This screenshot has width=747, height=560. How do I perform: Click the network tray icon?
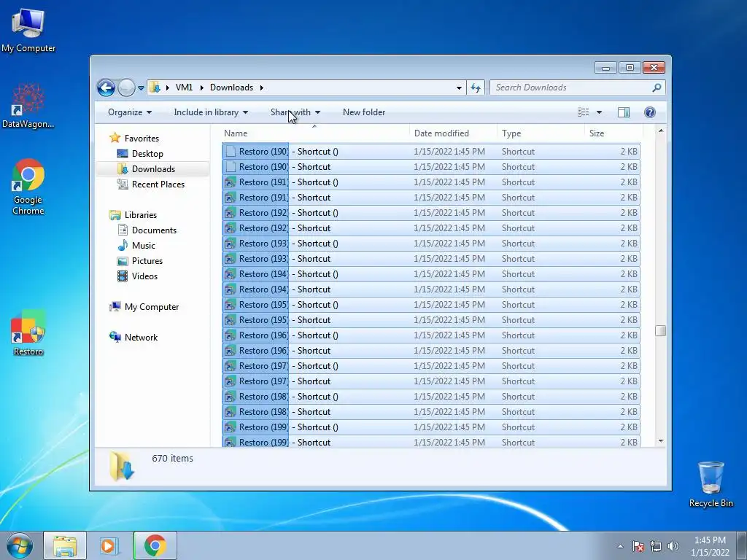coord(656,546)
